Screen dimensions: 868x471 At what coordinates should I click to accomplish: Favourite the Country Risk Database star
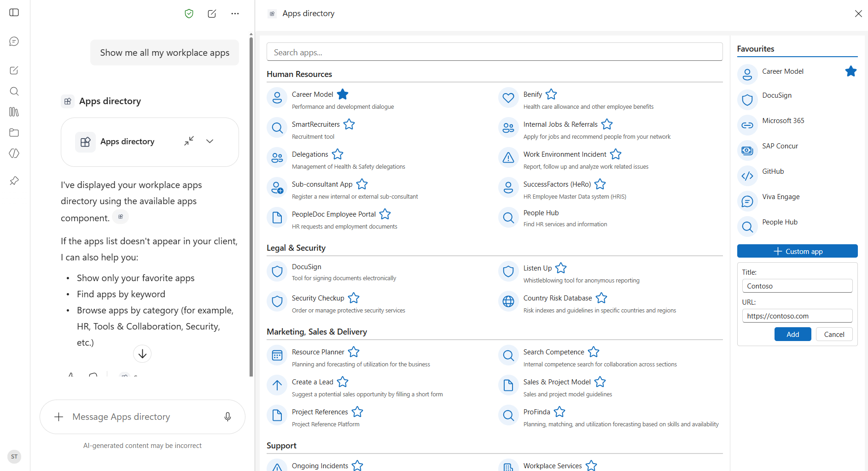(601, 298)
